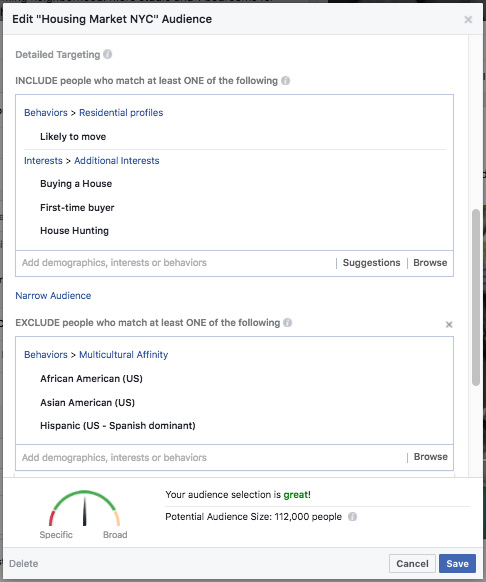Open the Residential profiles category link
The width and height of the screenshot is (486, 582).
(121, 112)
